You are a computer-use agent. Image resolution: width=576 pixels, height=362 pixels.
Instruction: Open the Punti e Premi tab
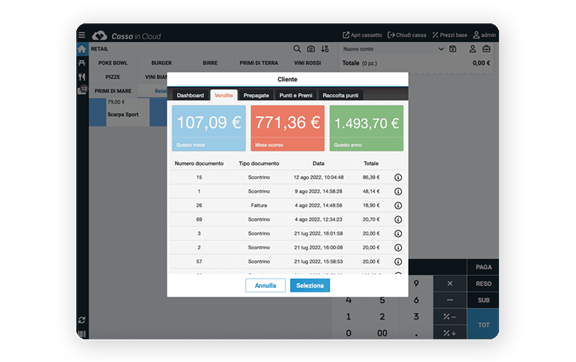coord(295,95)
